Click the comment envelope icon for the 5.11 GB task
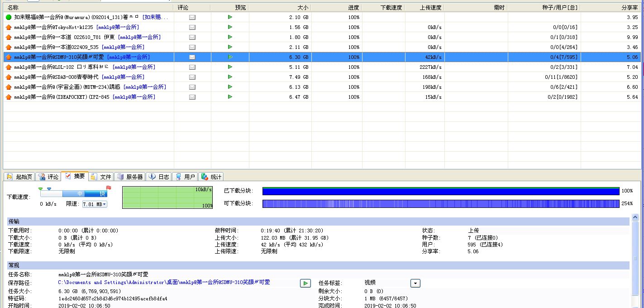The height and width of the screenshot is (308, 644). (x=192, y=67)
